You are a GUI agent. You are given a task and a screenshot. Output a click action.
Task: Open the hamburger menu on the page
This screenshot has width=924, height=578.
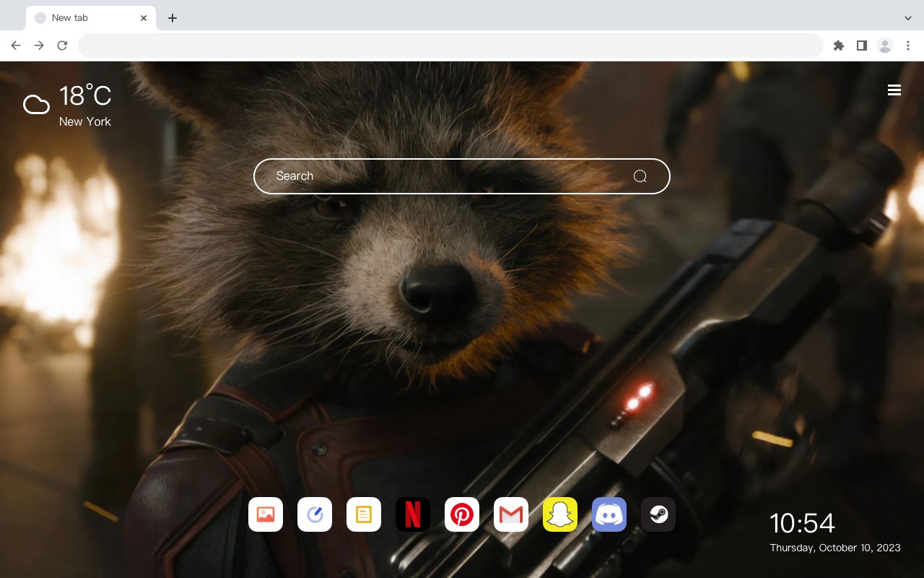(894, 90)
